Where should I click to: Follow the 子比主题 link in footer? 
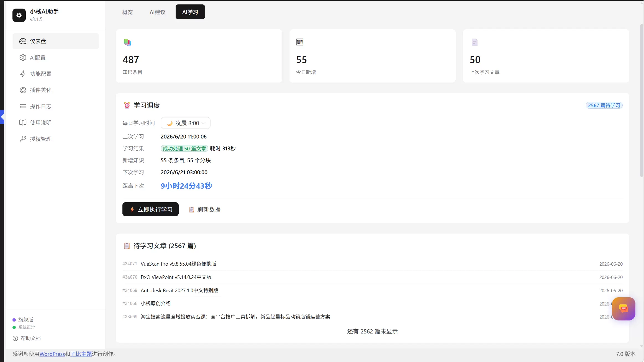(x=81, y=354)
